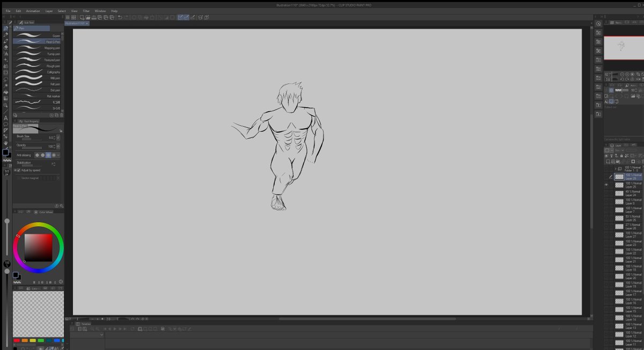Click the Save icon in the command bar
Screen dimensions: 644x350
(x=94, y=18)
